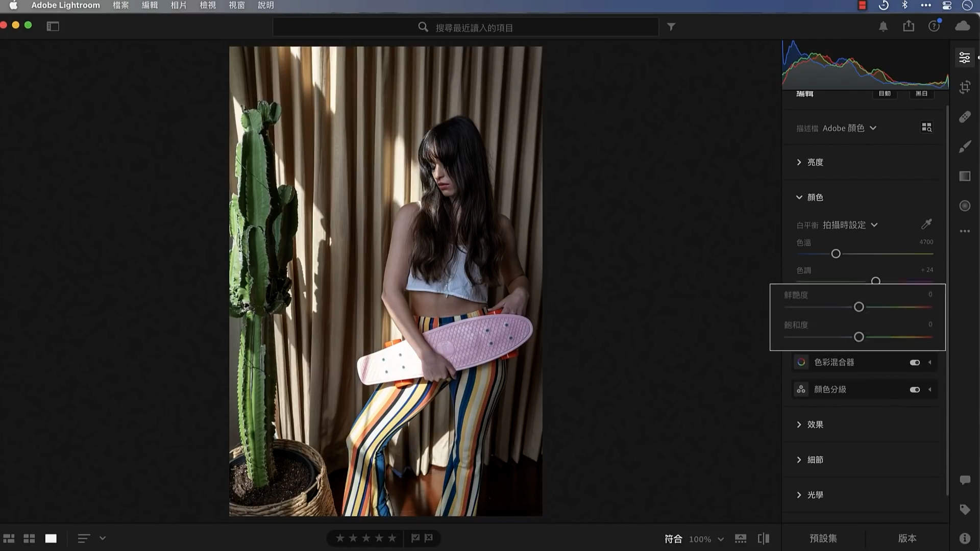Open the white balance eyedropper tool

coord(927,224)
